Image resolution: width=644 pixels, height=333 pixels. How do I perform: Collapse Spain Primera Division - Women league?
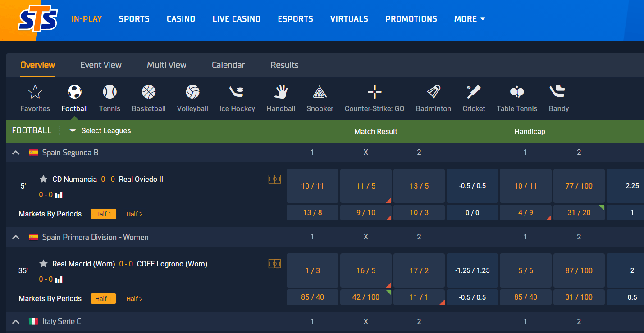point(16,237)
